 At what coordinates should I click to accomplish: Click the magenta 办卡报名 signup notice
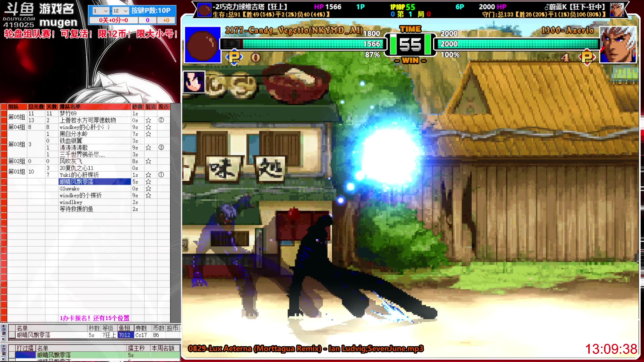[x=95, y=318]
